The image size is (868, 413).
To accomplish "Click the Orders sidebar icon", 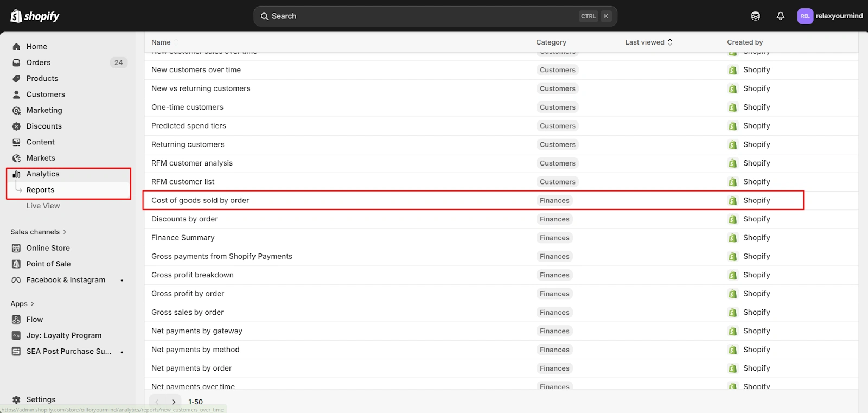I will [x=16, y=62].
